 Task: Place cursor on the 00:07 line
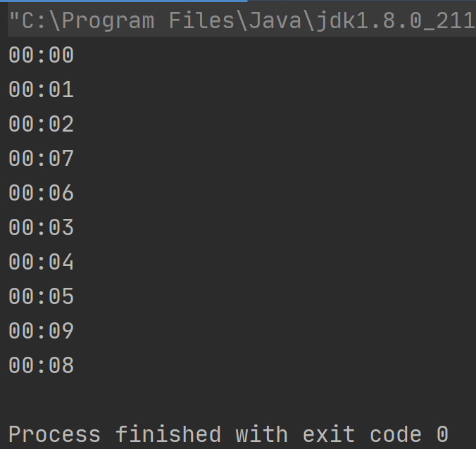(42, 158)
